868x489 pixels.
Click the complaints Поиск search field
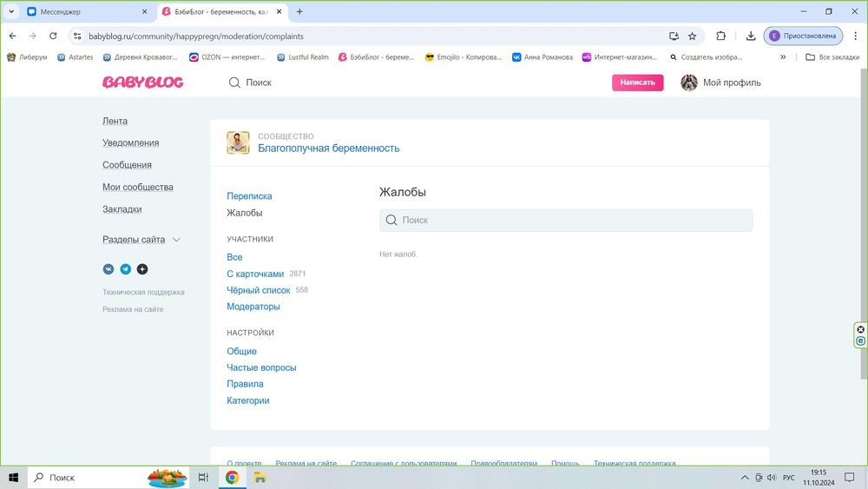pyautogui.click(x=566, y=221)
